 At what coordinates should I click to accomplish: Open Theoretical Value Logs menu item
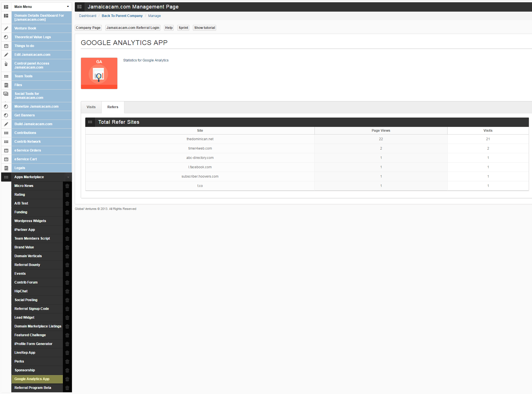(41, 37)
